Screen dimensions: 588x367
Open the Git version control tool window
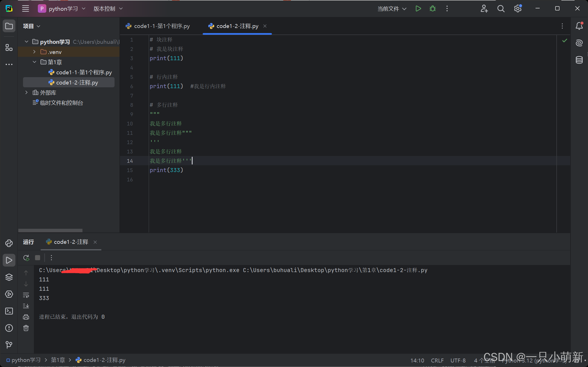click(9, 345)
